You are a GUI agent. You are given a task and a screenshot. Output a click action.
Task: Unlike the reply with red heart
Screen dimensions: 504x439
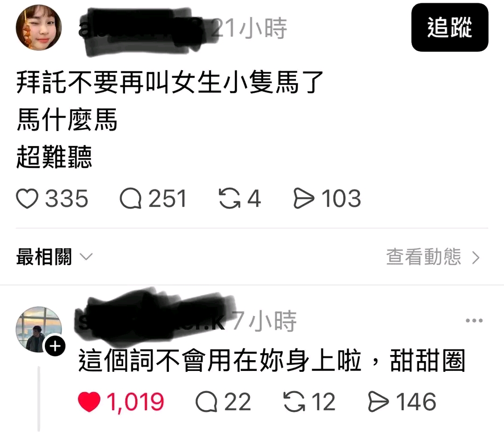(89, 402)
